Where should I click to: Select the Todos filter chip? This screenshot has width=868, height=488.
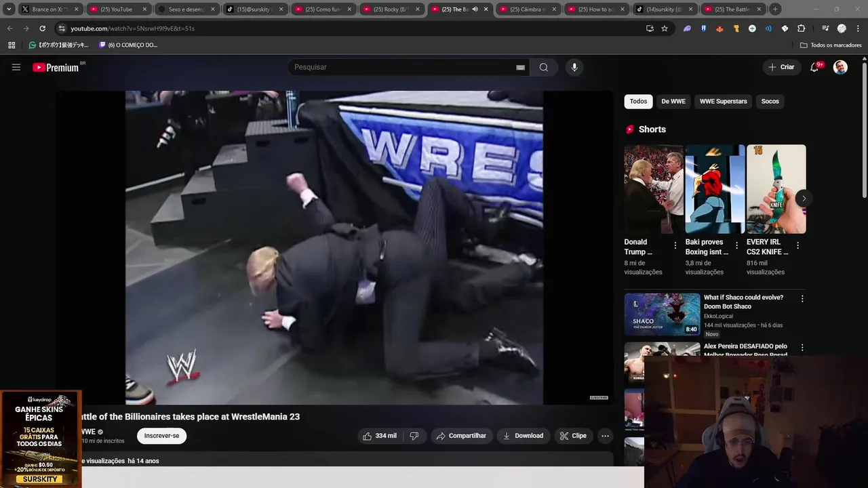(x=638, y=101)
